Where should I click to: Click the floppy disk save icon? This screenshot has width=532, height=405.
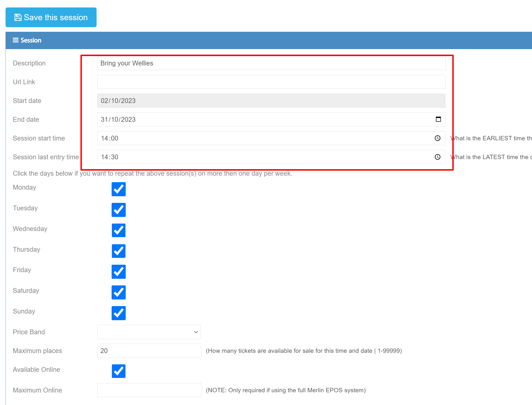18,17
